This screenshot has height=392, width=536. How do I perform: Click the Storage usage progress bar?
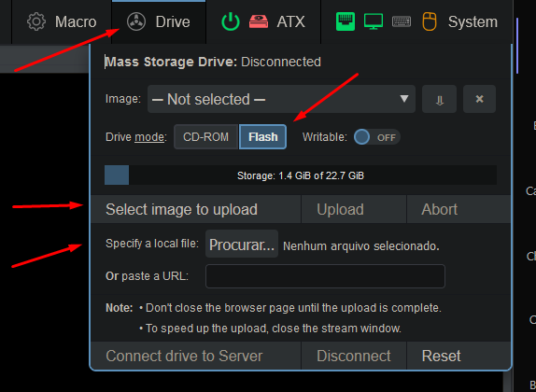[301, 175]
